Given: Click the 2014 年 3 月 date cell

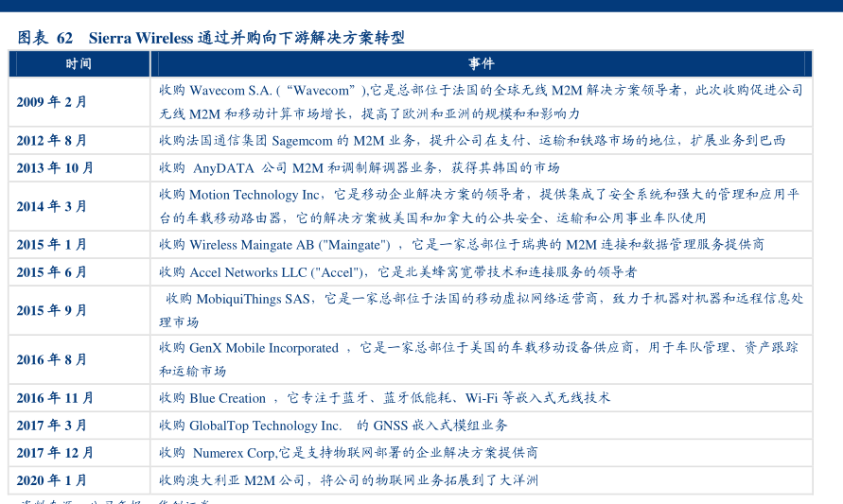Looking at the screenshot, I should [x=52, y=206].
